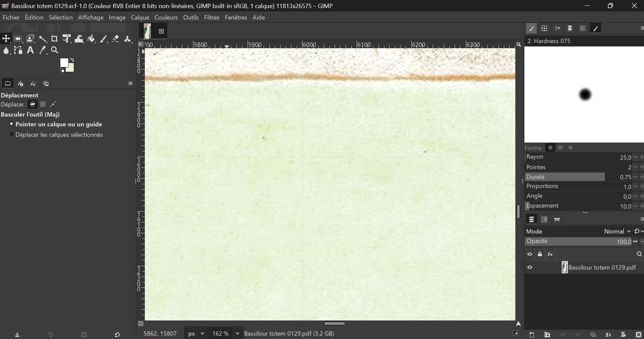Pick the Crop tool

pos(54,39)
